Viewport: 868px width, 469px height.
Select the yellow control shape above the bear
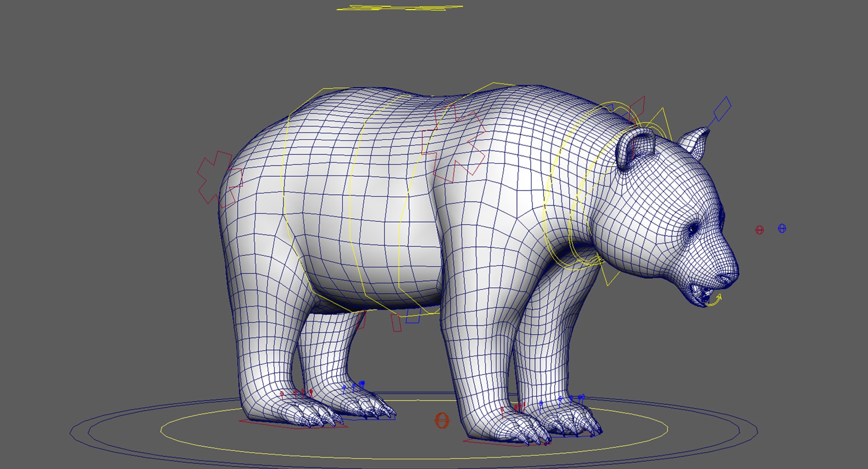tap(400, 8)
